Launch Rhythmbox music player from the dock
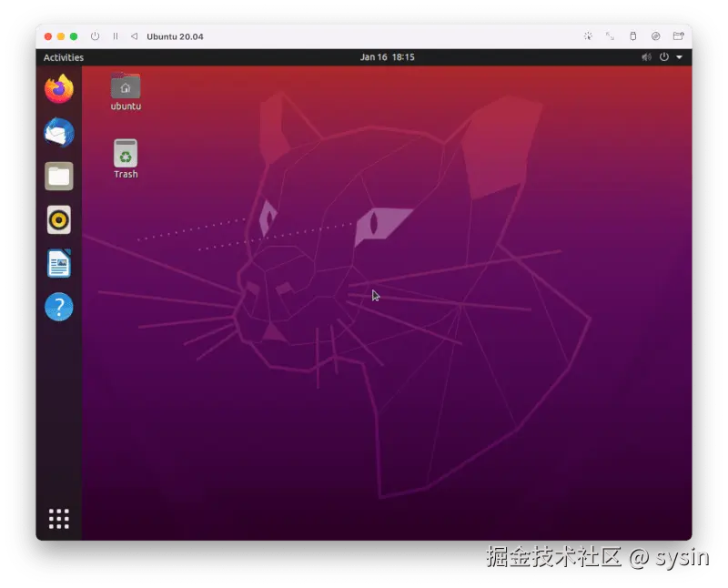The image size is (728, 588). [x=59, y=219]
